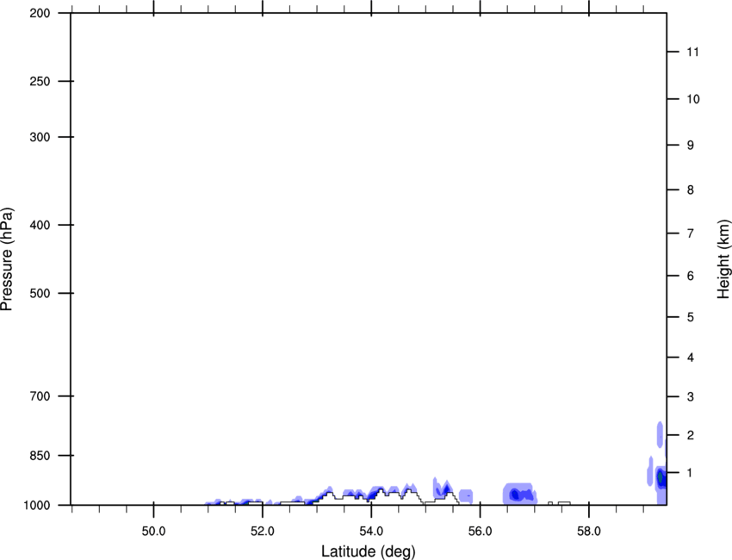732x560 pixels.
Task: Click the 1 km height label
Action: pos(691,473)
